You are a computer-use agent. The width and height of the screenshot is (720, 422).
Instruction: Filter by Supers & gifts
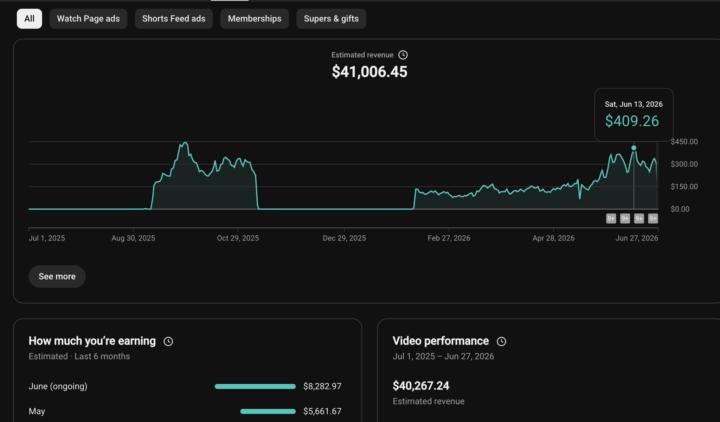tap(331, 19)
